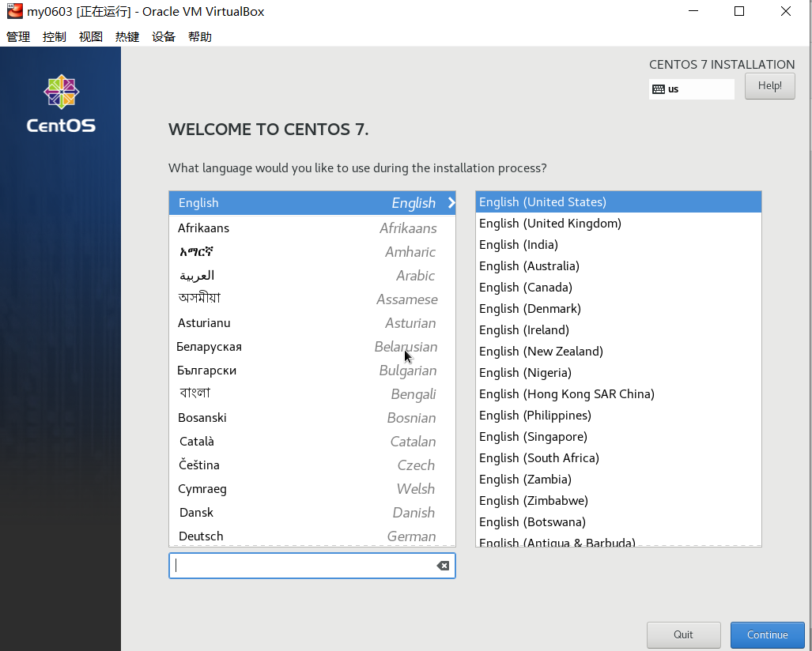
Task: Choose English (Zambia) locale
Action: 618,480
